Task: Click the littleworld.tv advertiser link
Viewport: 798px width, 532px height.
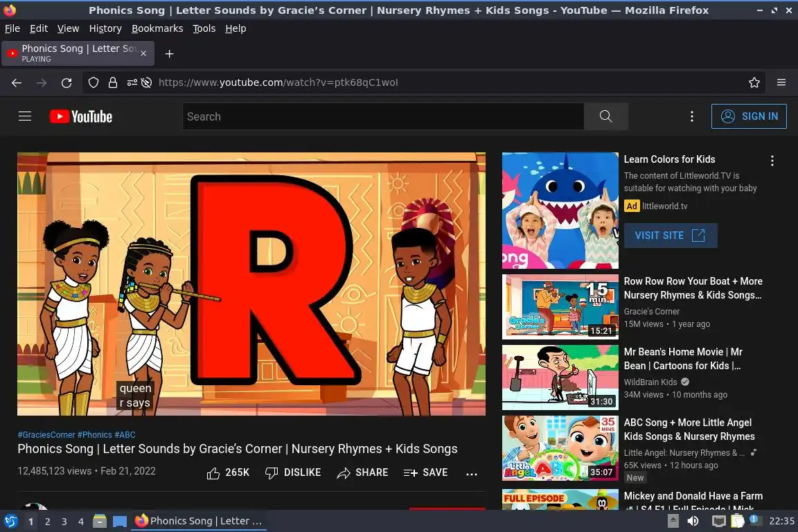Action: point(664,206)
